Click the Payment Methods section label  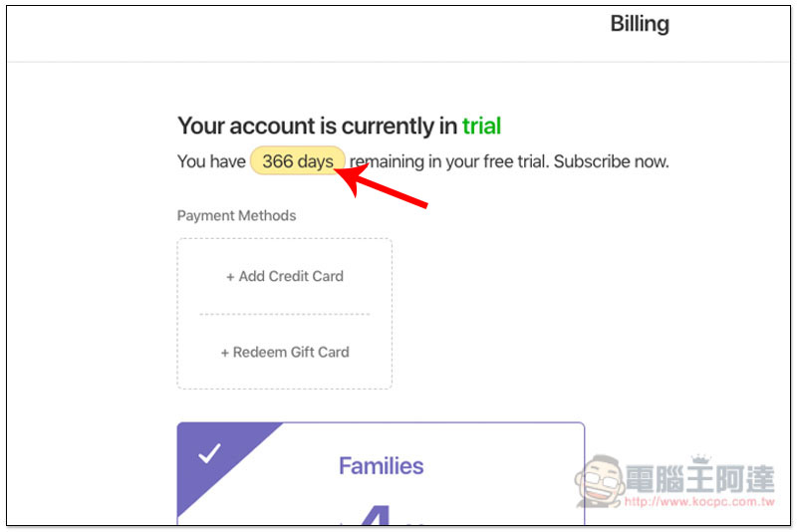coord(236,215)
